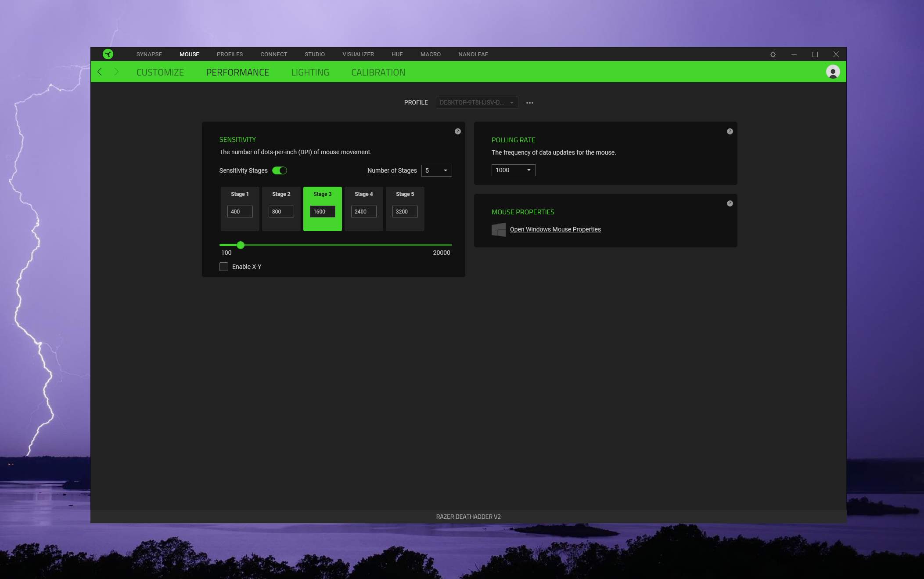The width and height of the screenshot is (924, 579).
Task: Open the settings gear icon
Action: [773, 54]
